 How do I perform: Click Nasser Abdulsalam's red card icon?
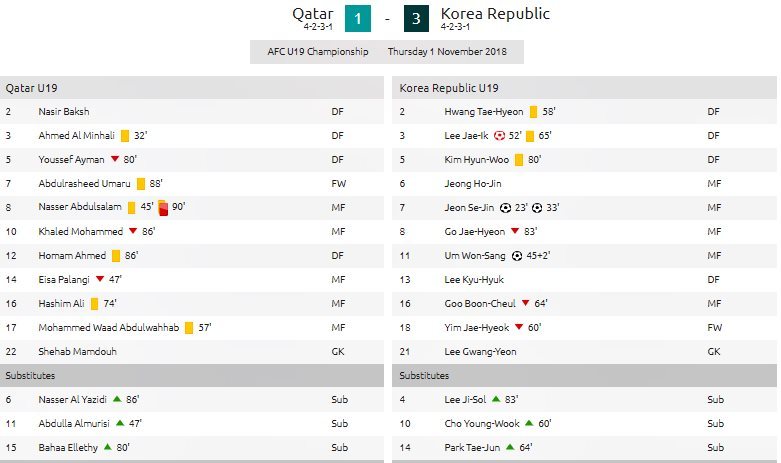[161, 208]
